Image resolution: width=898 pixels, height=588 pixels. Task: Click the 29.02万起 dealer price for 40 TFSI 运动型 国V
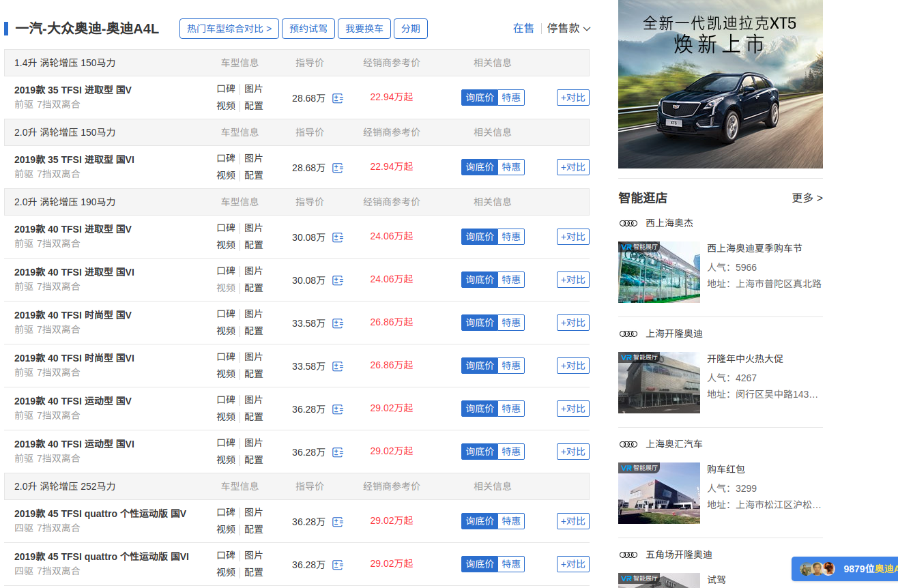point(392,408)
